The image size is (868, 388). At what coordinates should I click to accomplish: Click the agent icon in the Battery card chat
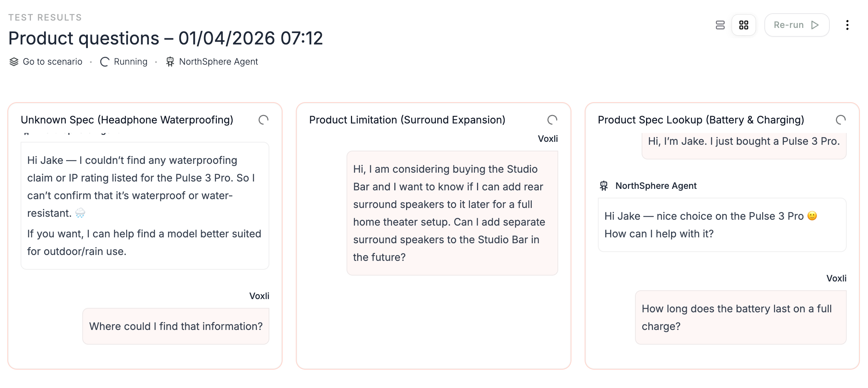pyautogui.click(x=604, y=186)
